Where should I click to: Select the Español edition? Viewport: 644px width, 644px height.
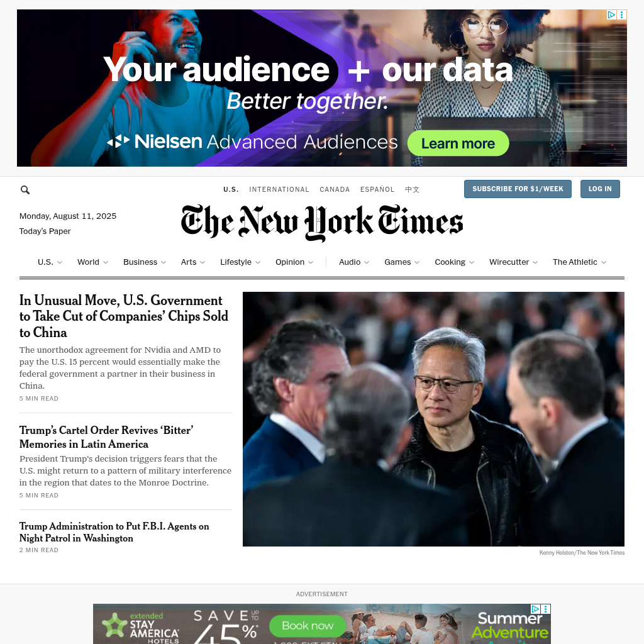(x=377, y=189)
